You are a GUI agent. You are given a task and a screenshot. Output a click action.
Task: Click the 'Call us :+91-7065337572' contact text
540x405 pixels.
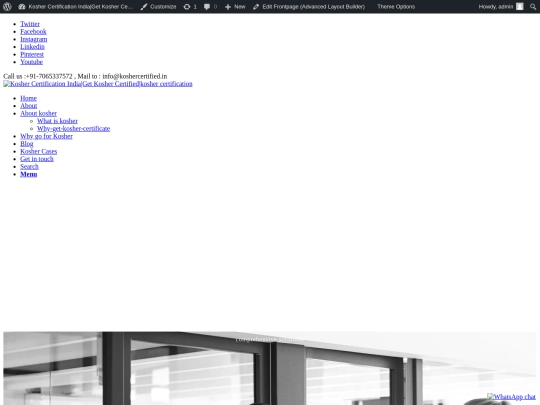38,76
